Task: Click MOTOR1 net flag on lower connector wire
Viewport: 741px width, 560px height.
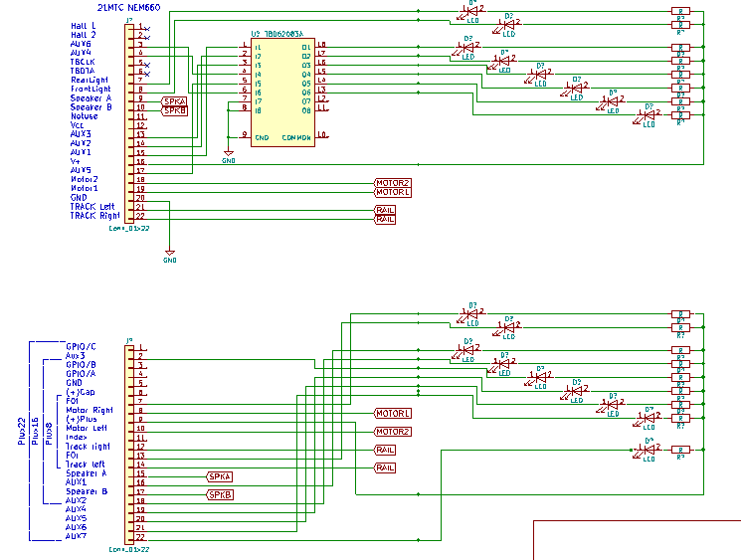Action: pyautogui.click(x=393, y=414)
